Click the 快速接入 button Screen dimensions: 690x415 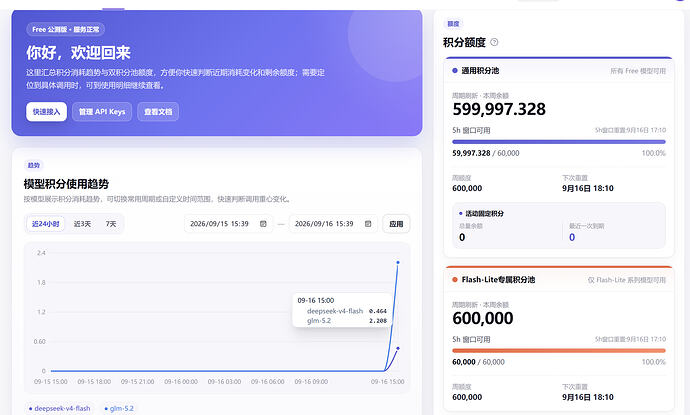tap(46, 112)
